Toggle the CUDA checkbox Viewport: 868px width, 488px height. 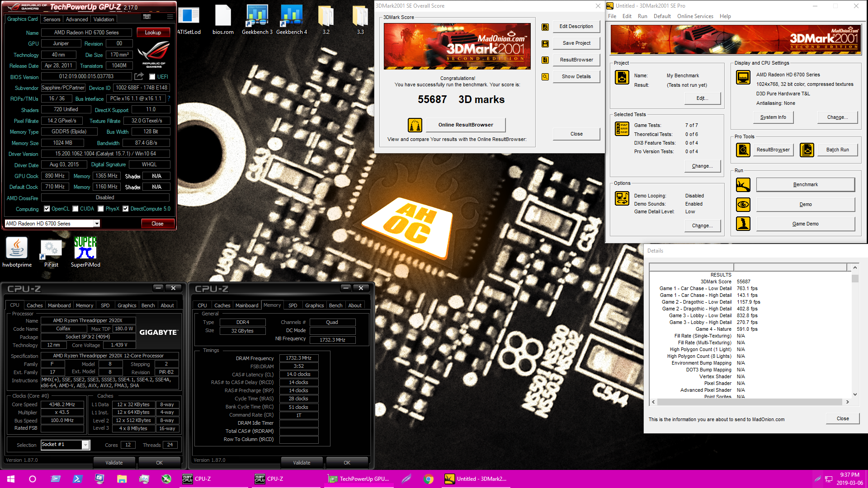[75, 209]
